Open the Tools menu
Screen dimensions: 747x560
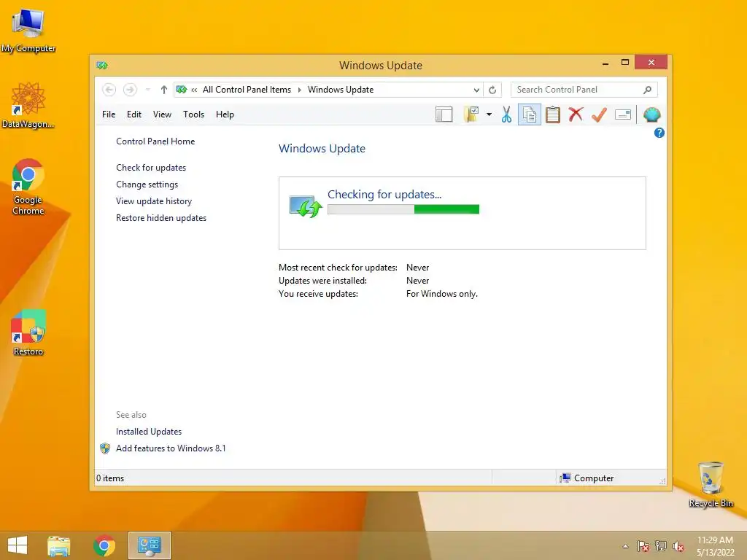click(193, 114)
